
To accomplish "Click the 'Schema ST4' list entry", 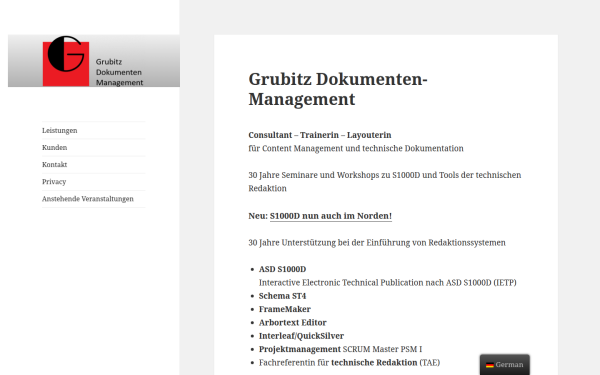I will tap(282, 296).
